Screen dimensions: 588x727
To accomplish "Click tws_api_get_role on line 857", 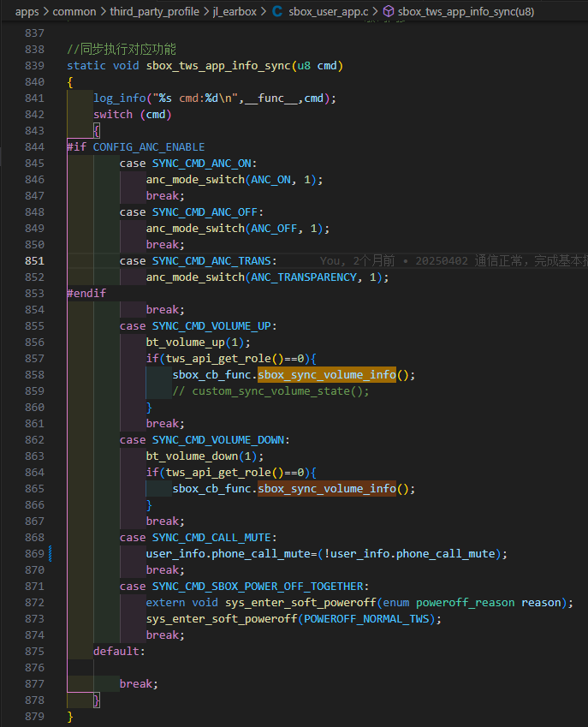I will (x=218, y=359).
